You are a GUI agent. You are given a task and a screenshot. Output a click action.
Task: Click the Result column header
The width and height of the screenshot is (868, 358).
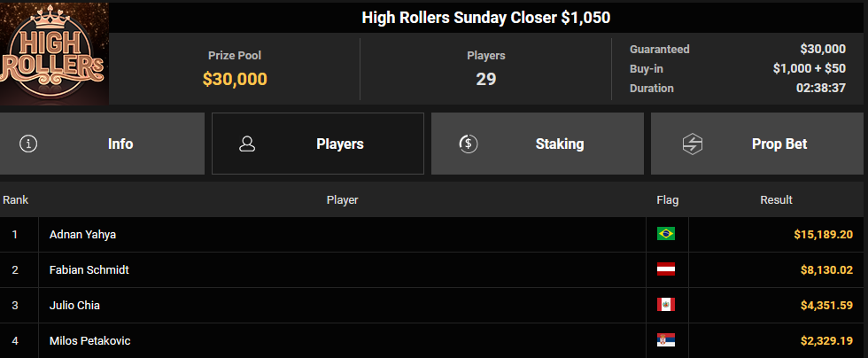[x=776, y=200]
